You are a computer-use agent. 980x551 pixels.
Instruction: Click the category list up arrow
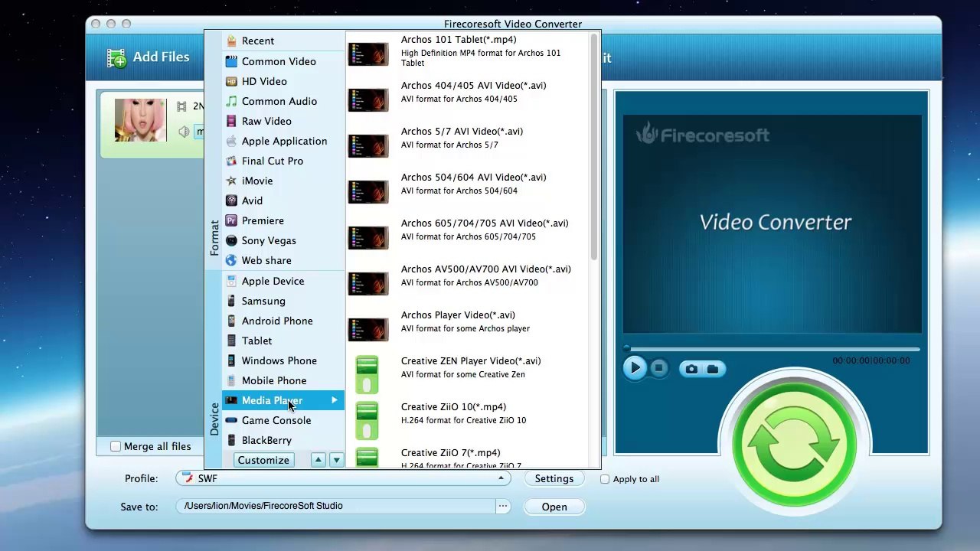coord(318,460)
